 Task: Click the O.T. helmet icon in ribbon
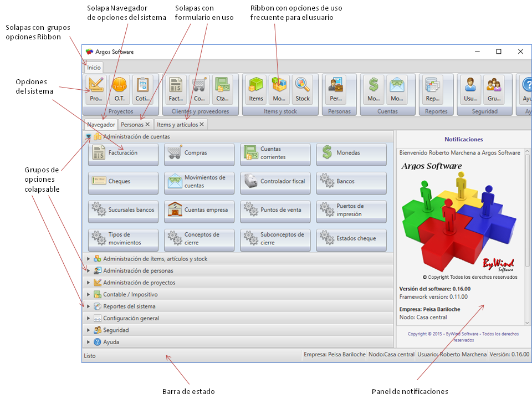120,89
